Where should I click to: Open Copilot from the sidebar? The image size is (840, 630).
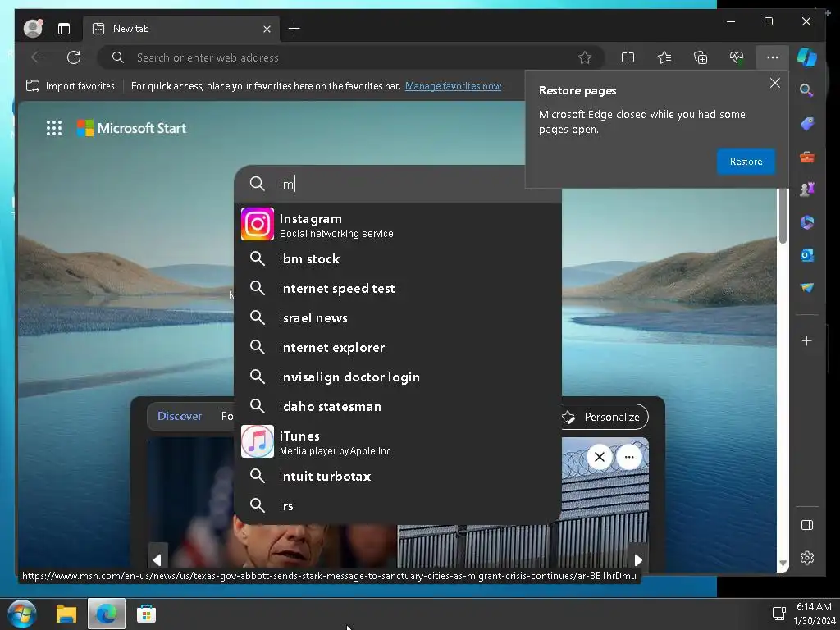[x=807, y=57]
